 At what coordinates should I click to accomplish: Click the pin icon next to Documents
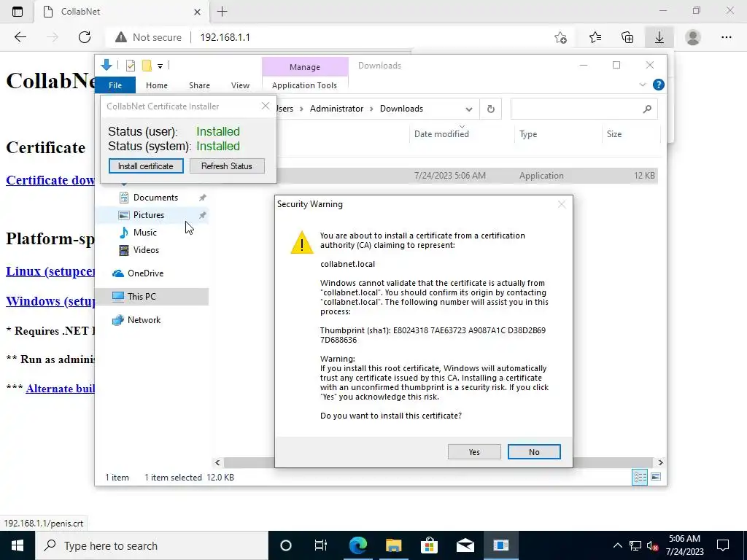pyautogui.click(x=203, y=198)
